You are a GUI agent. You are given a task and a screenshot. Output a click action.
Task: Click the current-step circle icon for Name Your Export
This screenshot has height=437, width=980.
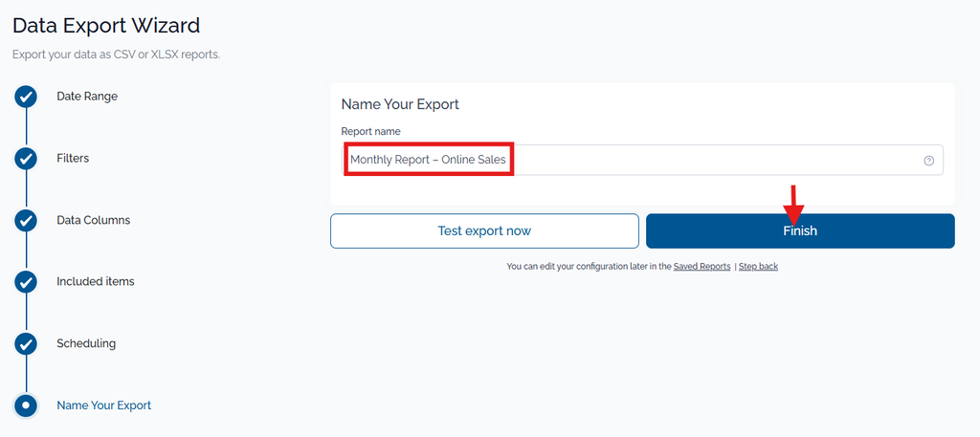point(26,405)
